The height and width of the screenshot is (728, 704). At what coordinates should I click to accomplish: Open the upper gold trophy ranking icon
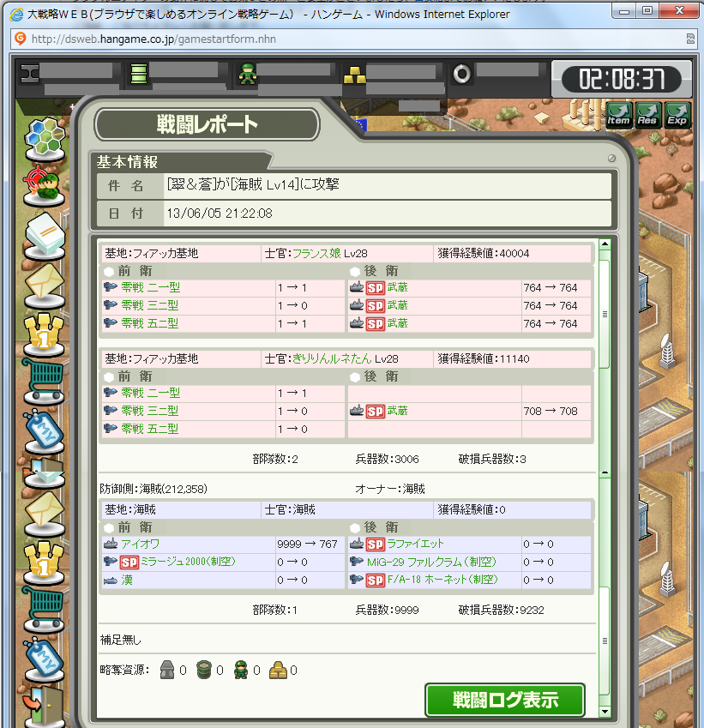(44, 334)
